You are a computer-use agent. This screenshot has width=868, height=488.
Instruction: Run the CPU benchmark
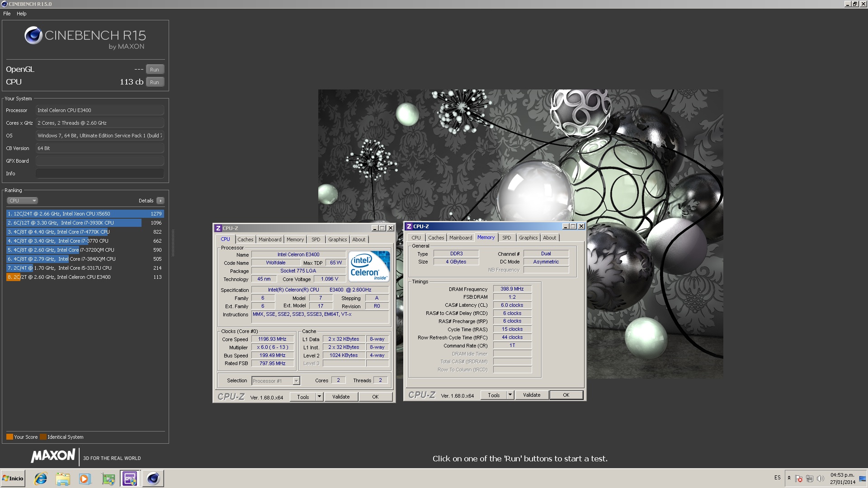155,82
